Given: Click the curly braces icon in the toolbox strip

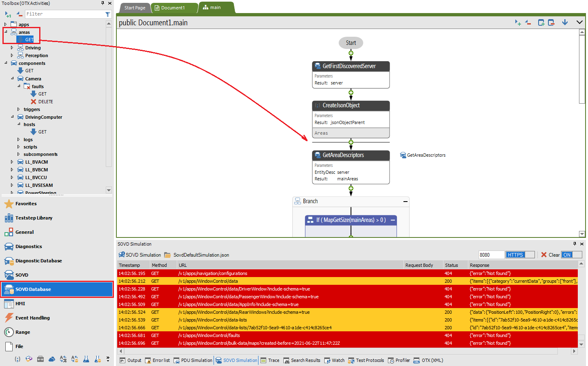Looking at the screenshot, I should pyautogui.click(x=18, y=359).
